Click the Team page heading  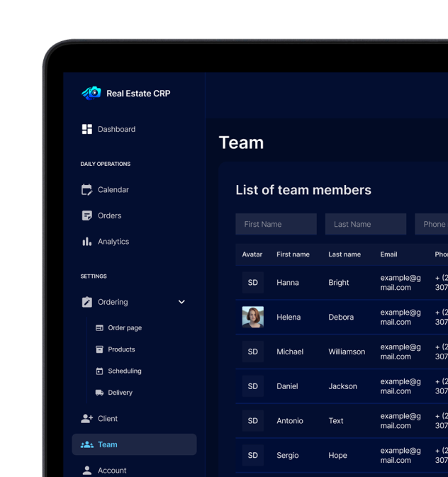point(241,142)
